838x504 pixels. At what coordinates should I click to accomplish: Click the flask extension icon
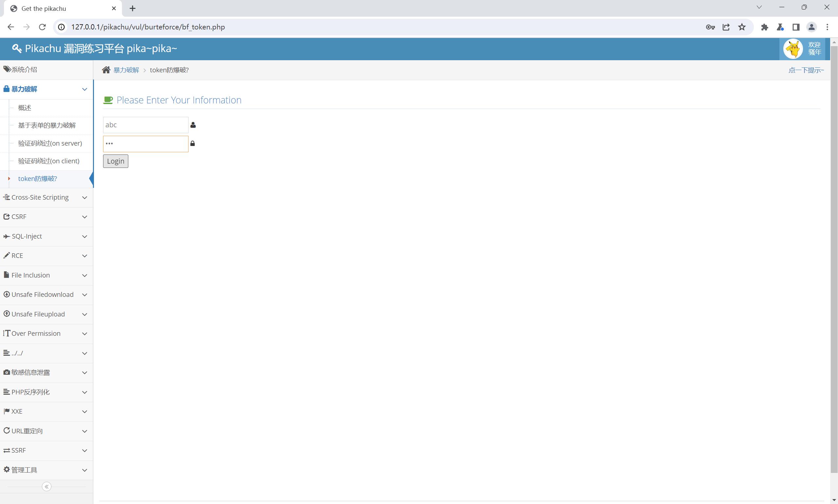780,27
